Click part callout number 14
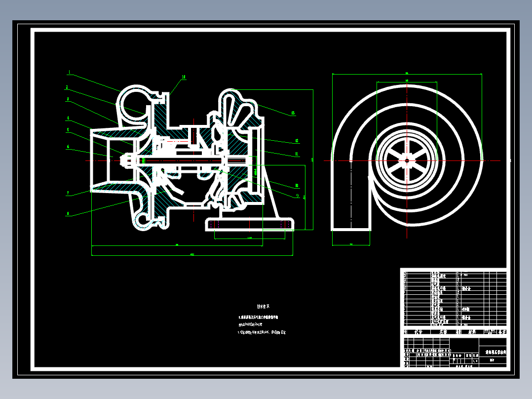 [x=184, y=77]
